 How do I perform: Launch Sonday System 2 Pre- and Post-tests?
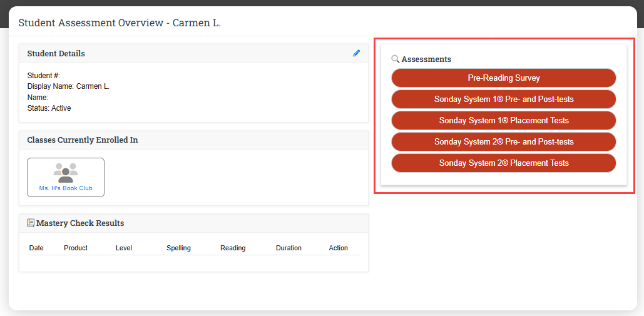[503, 142]
